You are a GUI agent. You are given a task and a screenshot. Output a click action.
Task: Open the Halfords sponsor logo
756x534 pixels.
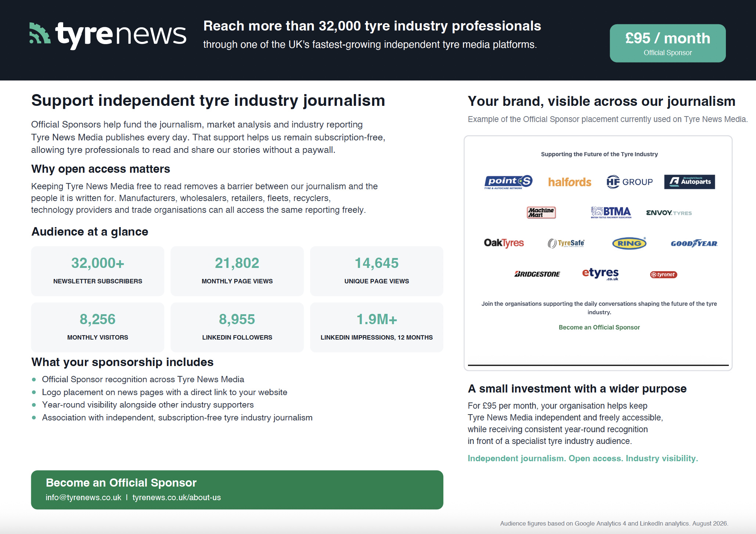570,182
